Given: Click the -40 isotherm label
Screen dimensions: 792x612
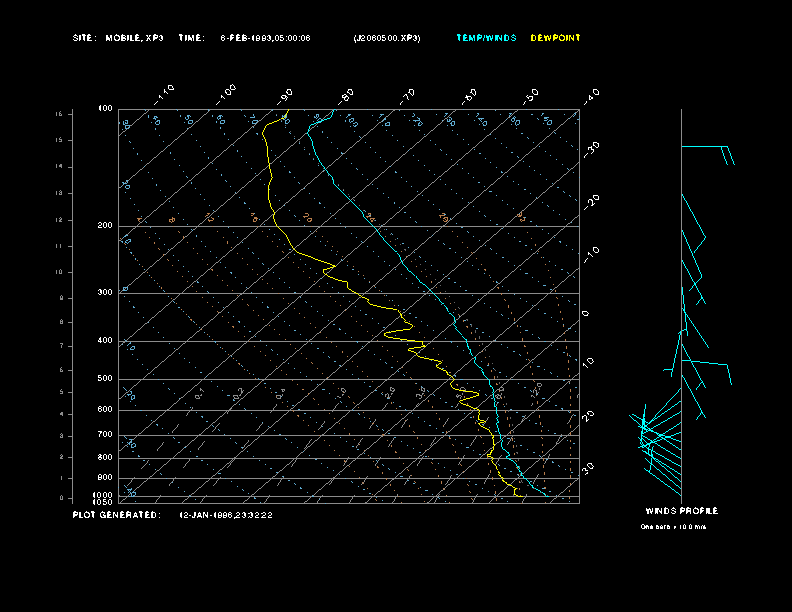Looking at the screenshot, I should click(591, 96).
